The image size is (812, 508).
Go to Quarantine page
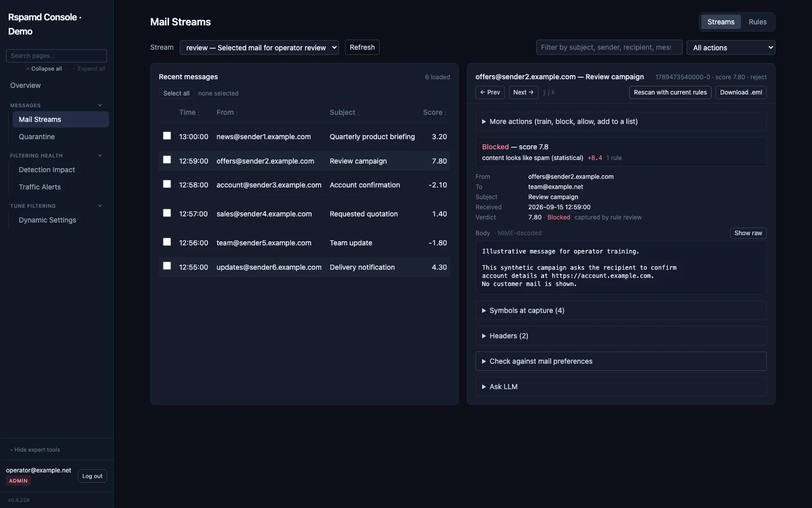[x=61, y=137]
